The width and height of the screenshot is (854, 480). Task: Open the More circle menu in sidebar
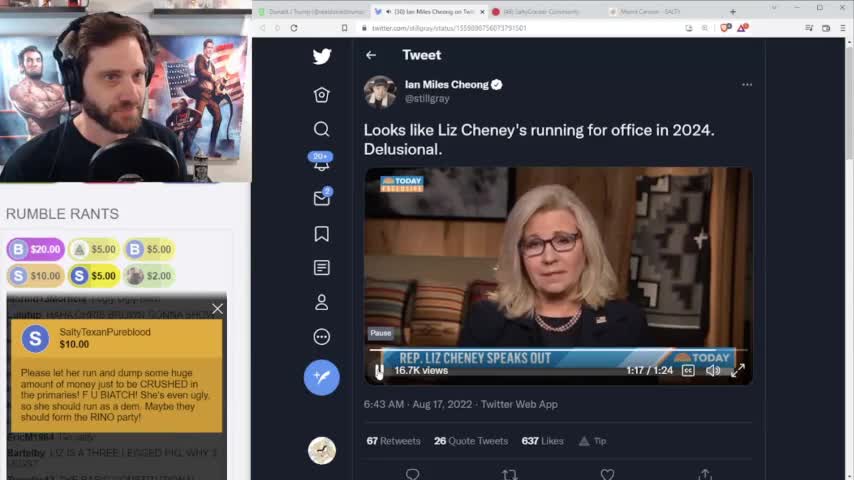pyautogui.click(x=321, y=337)
